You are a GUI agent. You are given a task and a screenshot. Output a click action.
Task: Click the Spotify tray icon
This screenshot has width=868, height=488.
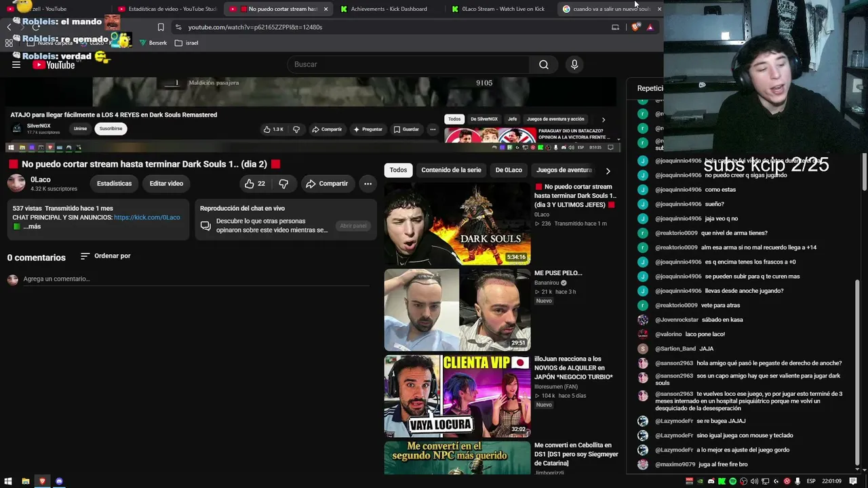[733, 481]
